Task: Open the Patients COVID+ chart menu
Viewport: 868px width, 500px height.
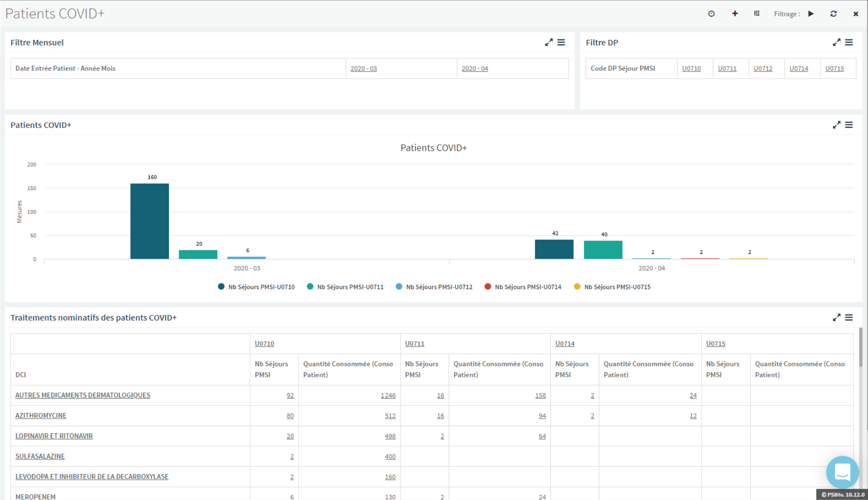Action: (x=849, y=125)
